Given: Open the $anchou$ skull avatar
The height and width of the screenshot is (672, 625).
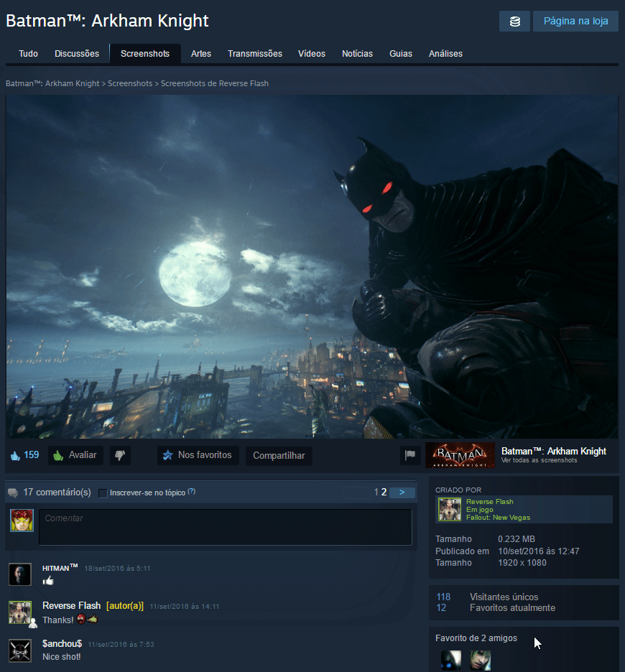Looking at the screenshot, I should pyautogui.click(x=20, y=650).
